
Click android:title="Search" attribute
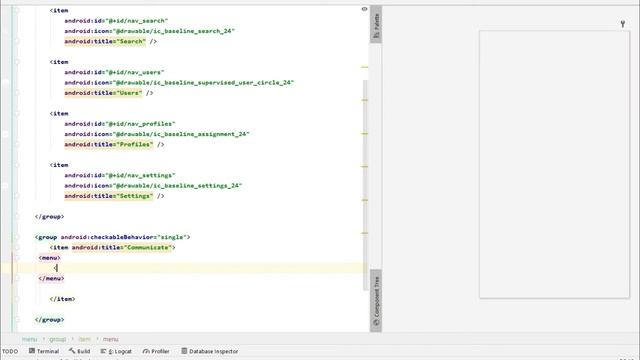105,41
